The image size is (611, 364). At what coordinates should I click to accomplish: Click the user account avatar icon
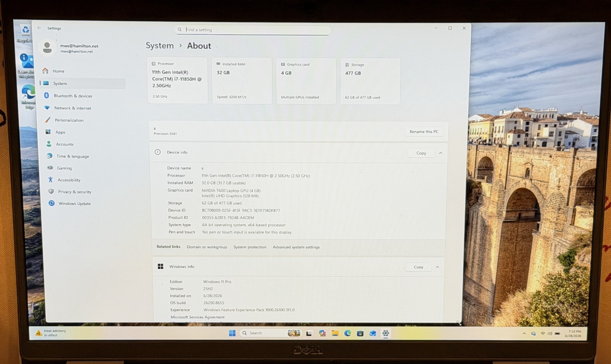47,48
